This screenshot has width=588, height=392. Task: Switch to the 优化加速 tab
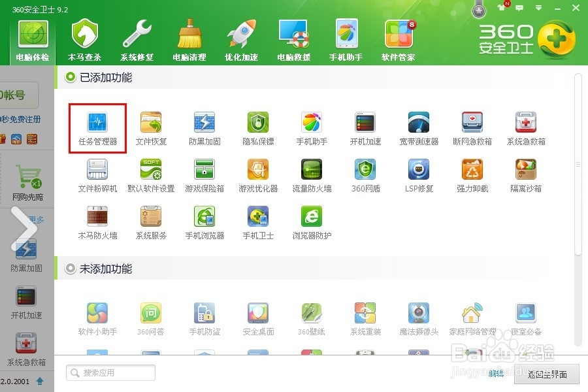point(242,41)
